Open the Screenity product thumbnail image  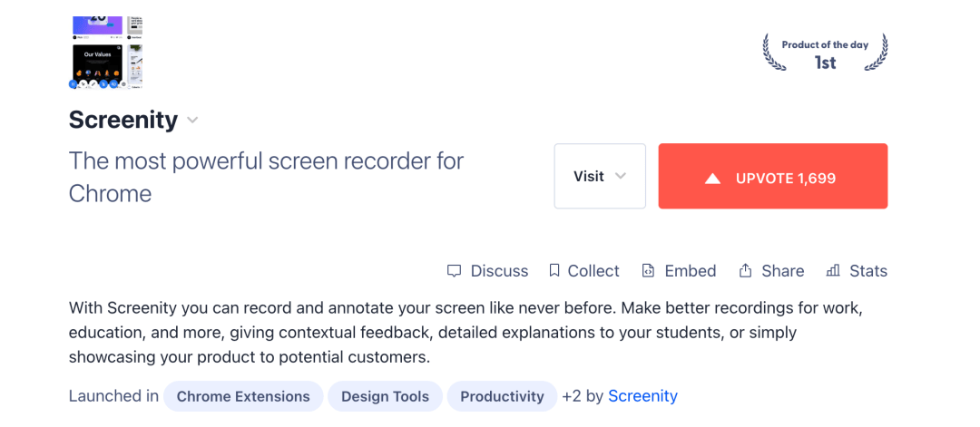pos(106,53)
